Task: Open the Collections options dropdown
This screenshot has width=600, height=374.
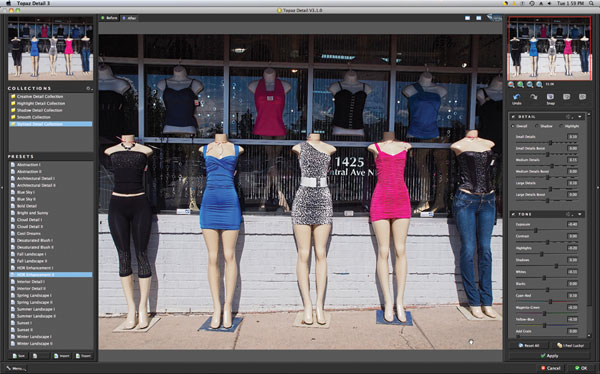Action: point(89,88)
